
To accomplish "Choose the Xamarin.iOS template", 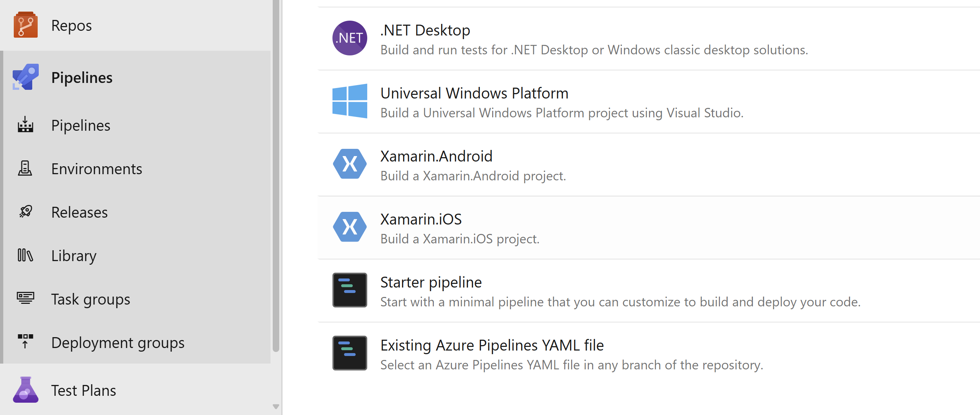I will point(649,228).
